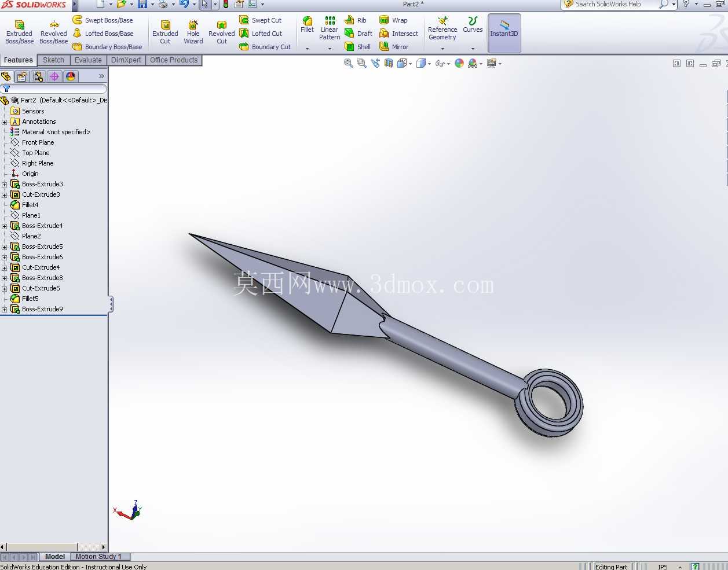Select the Mirror feature
The height and width of the screenshot is (570, 728).
pyautogui.click(x=394, y=47)
